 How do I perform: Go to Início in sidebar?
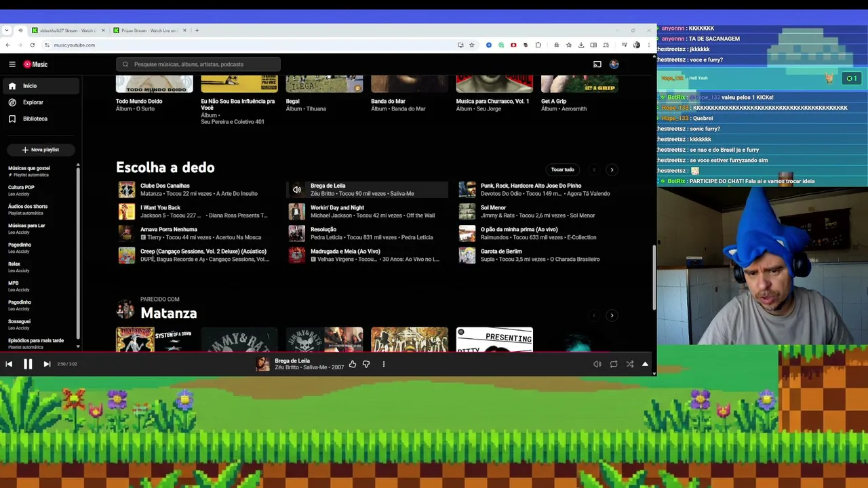pyautogui.click(x=41, y=86)
